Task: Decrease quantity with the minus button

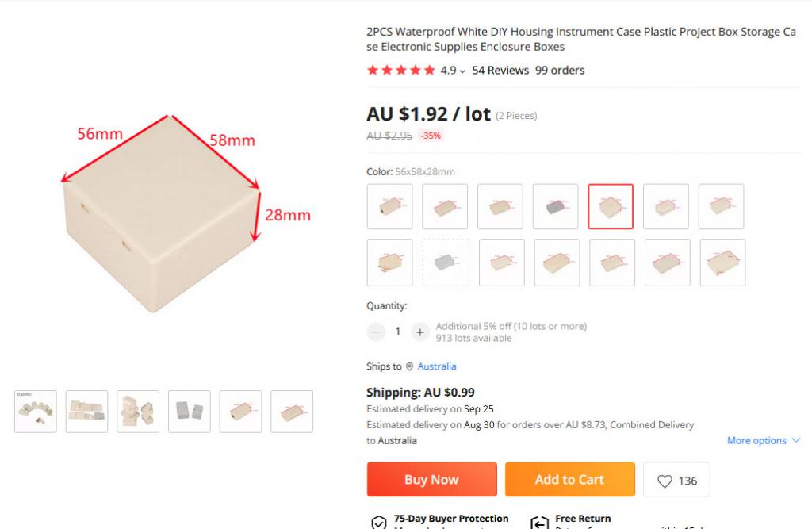Action: point(376,332)
